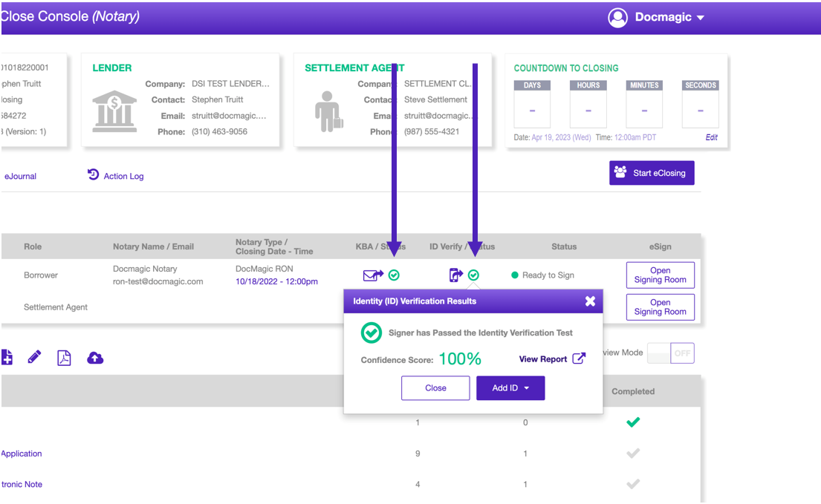Click the KBA status green check icon
Viewport: 821px width, 504px height.
(x=394, y=275)
